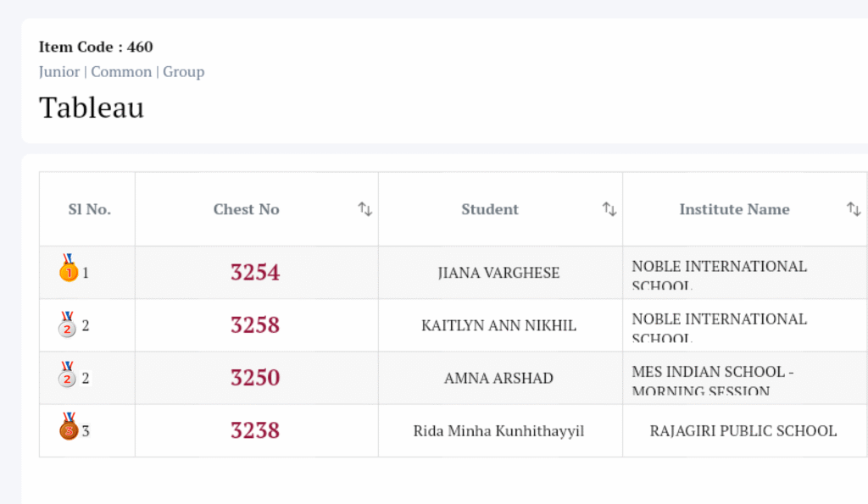Click the silver medal beside chest number 3250
868x504 pixels.
[x=68, y=376]
